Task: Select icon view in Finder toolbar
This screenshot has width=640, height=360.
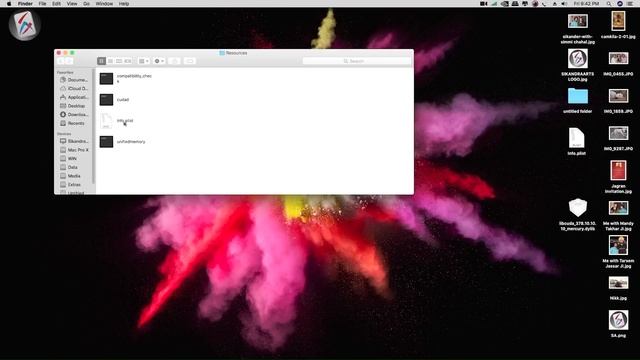Action: [102, 61]
